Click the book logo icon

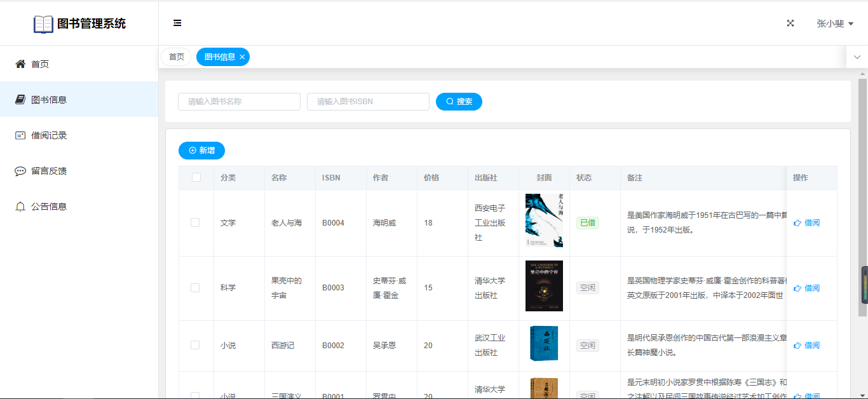43,24
